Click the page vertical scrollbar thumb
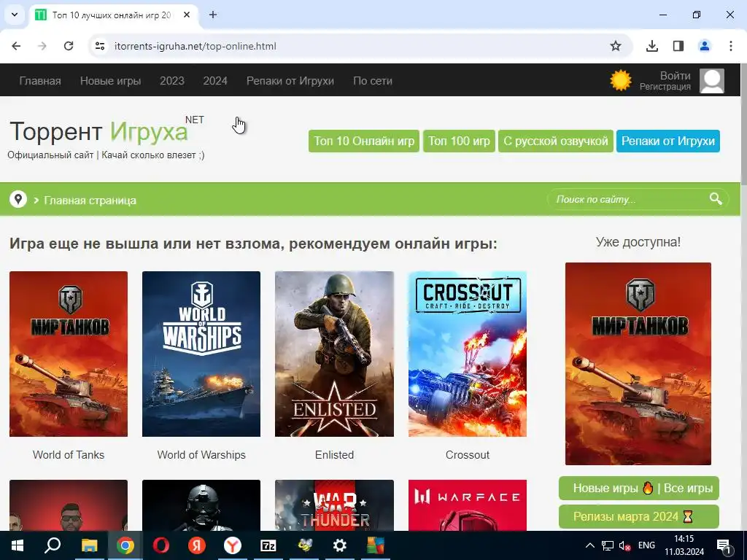The image size is (747, 560). pyautogui.click(x=743, y=123)
